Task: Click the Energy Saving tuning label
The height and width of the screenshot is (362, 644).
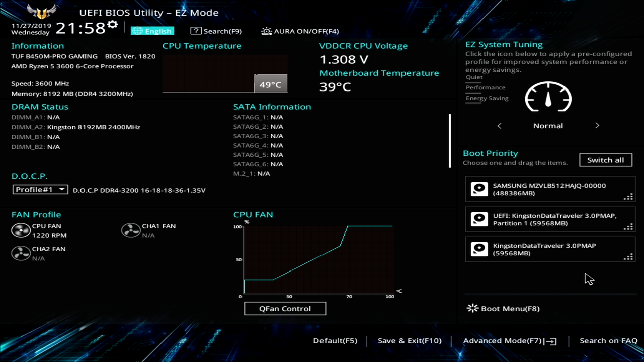Action: click(x=487, y=98)
